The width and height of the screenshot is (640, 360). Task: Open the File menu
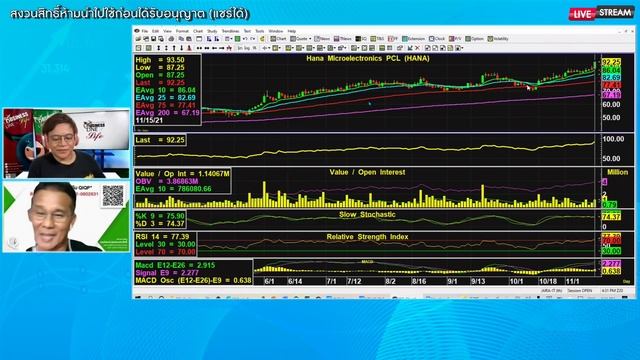coord(144,31)
